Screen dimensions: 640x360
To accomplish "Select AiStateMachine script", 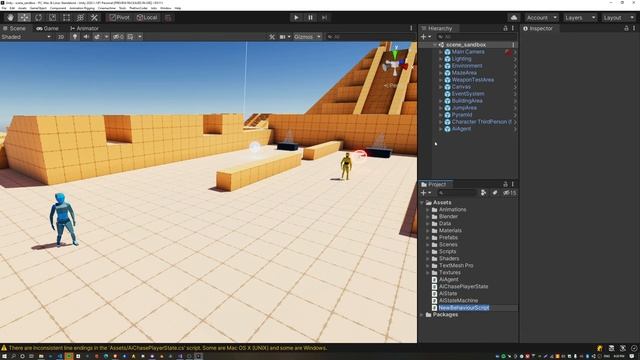I will pyautogui.click(x=458, y=300).
